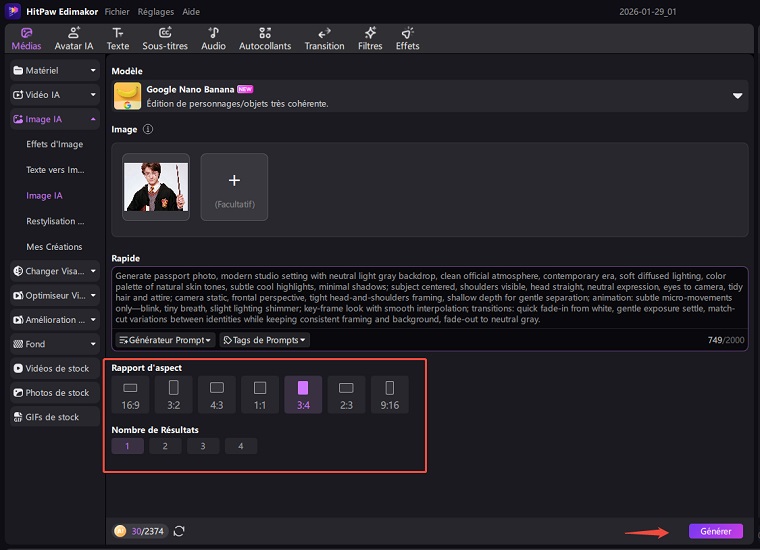Viewport: 760px width, 550px height.
Task: Open the Générateur Prompt dropdown
Action: (x=165, y=340)
